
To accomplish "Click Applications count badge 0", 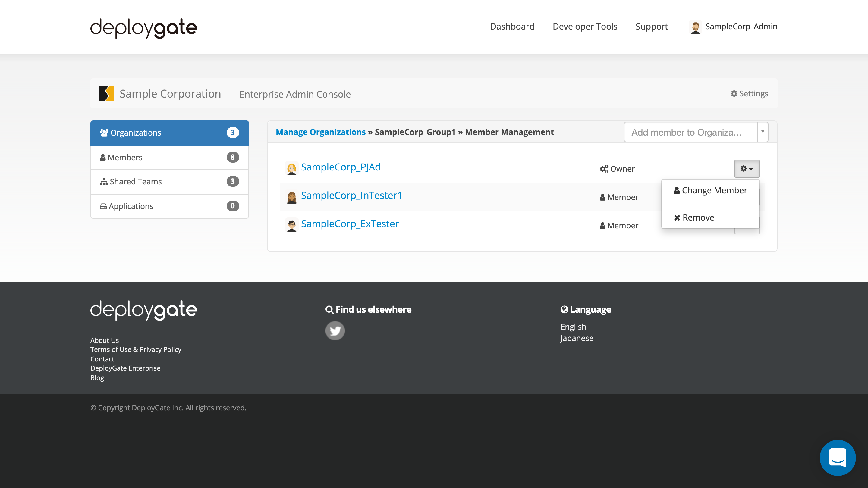I will click(232, 206).
